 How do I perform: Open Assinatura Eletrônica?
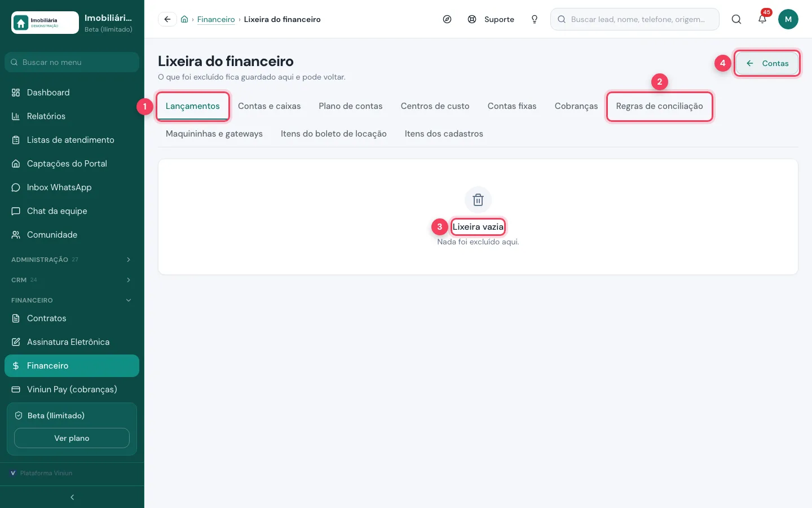[72, 342]
